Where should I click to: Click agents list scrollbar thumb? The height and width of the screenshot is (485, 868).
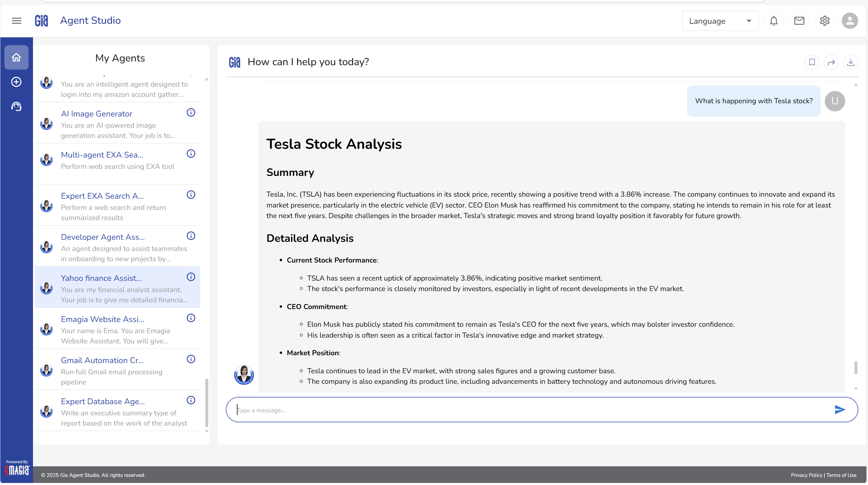207,402
